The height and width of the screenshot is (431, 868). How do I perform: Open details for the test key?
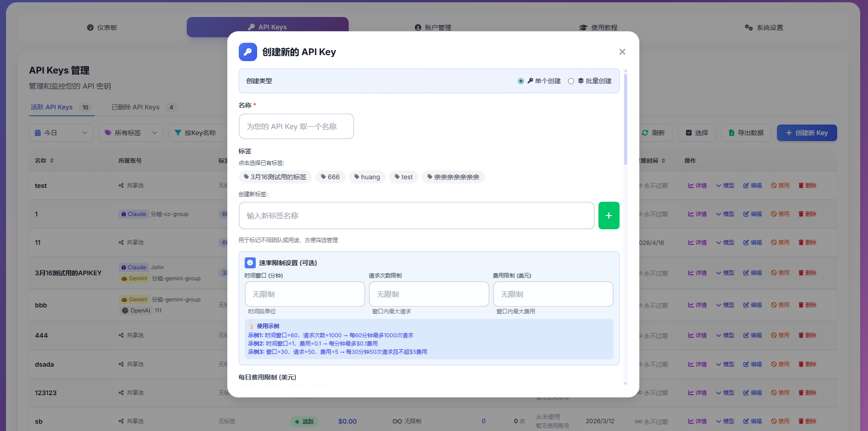(697, 186)
